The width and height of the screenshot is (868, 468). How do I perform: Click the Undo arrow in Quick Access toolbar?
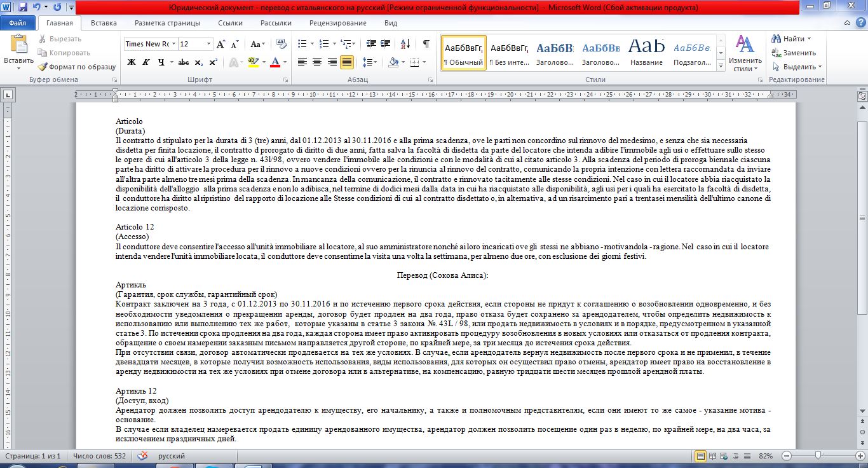[37, 8]
